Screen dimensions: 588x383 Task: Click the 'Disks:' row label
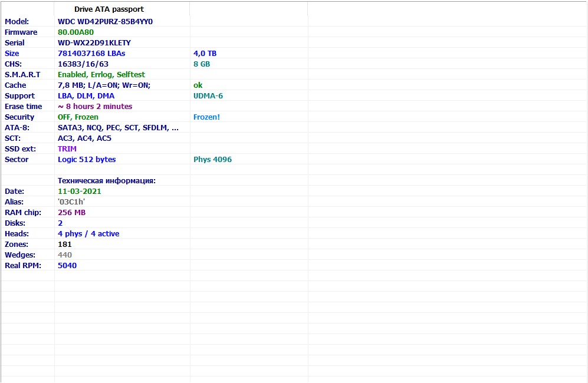click(15, 223)
